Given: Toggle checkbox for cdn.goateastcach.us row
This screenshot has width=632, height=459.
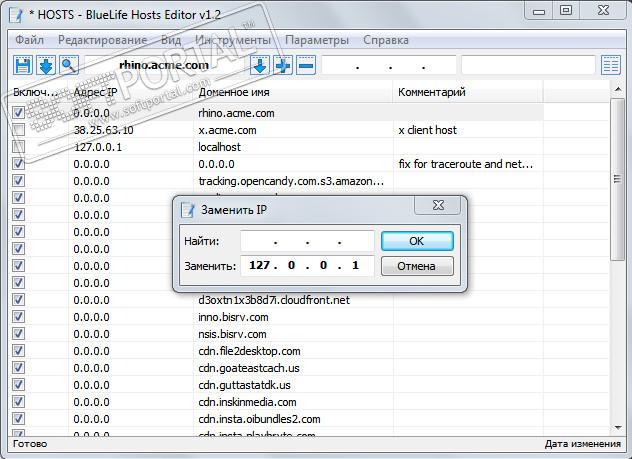Looking at the screenshot, I should point(18,368).
